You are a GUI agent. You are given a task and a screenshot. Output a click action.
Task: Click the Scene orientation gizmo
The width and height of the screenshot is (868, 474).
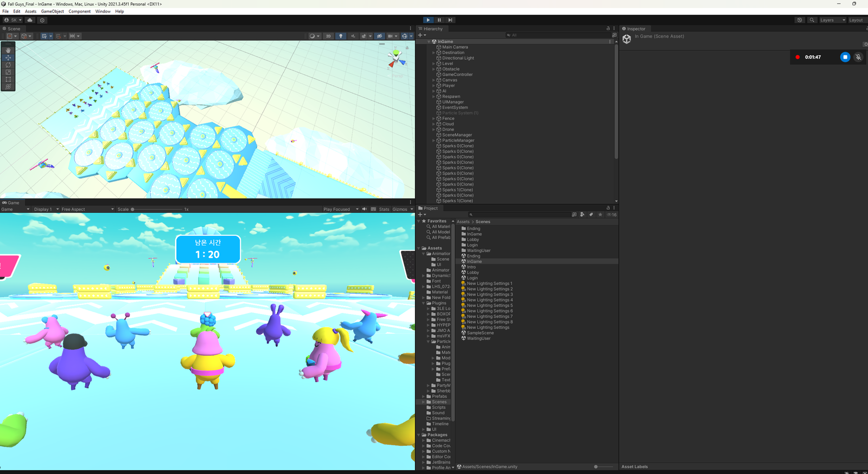[397, 59]
